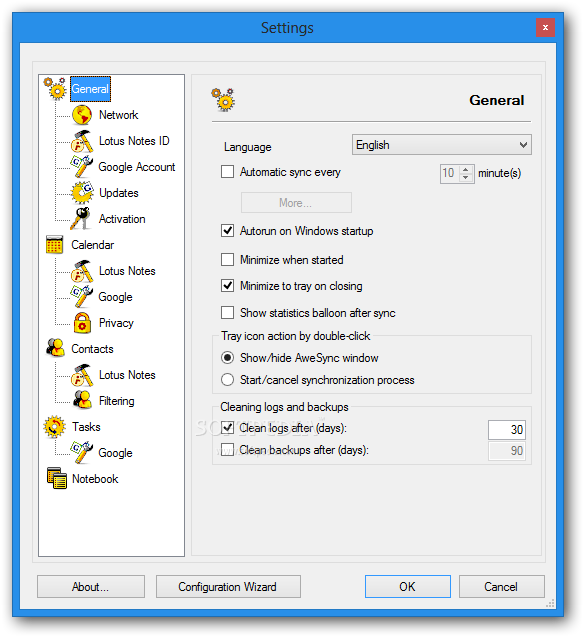Viewport: 584px width, 637px height.
Task: Open Lotus Notes label under Calendar
Action: click(127, 271)
